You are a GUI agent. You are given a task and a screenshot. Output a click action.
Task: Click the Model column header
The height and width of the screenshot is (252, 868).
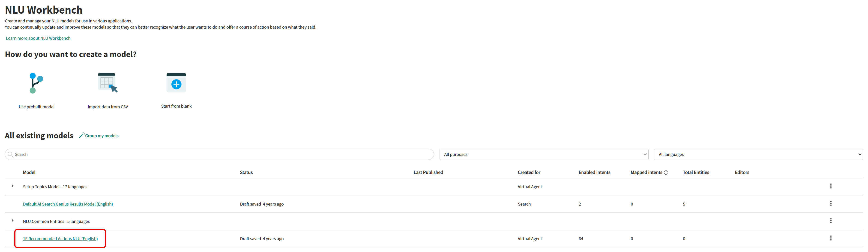point(29,172)
